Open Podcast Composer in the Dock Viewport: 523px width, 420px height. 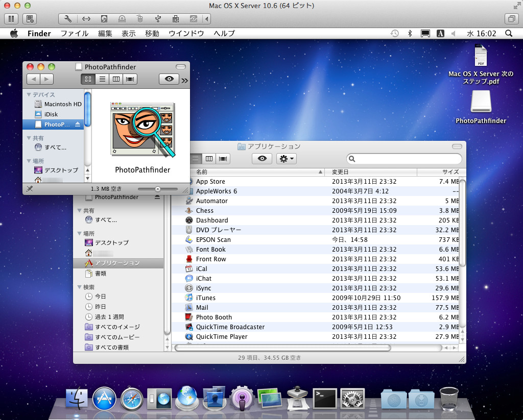242,398
